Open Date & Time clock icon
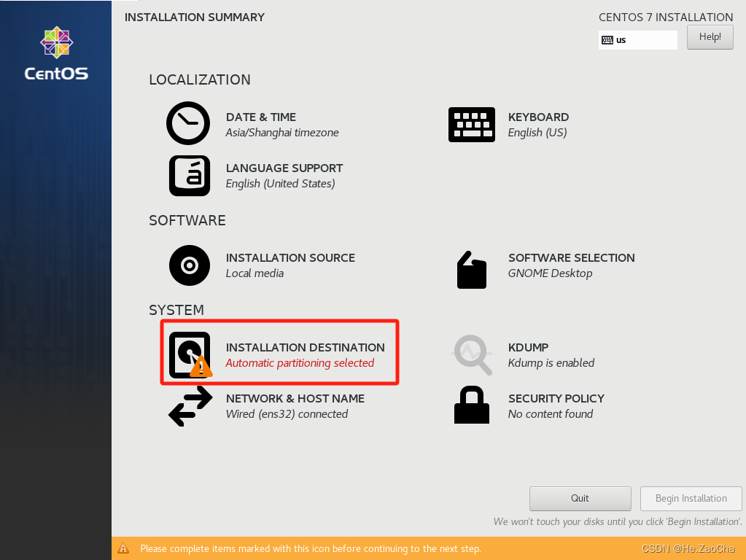The width and height of the screenshot is (746, 560). 188,123
